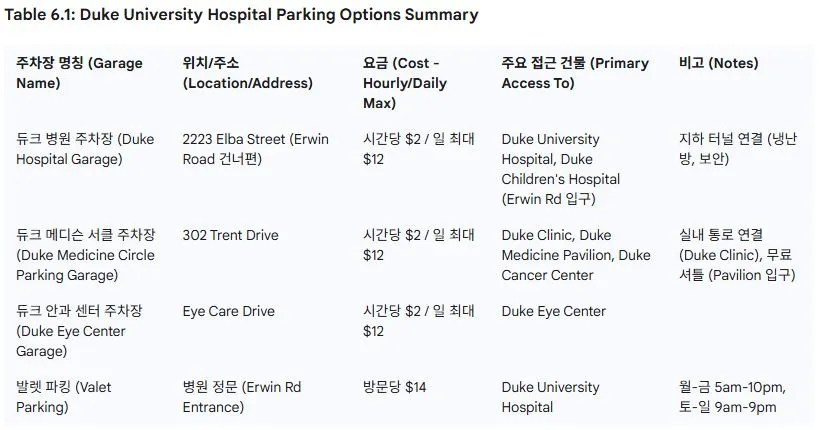This screenshot has height=430, width=819.
Task: Click the Medicine Circle garage notes cell
Action: (736, 255)
